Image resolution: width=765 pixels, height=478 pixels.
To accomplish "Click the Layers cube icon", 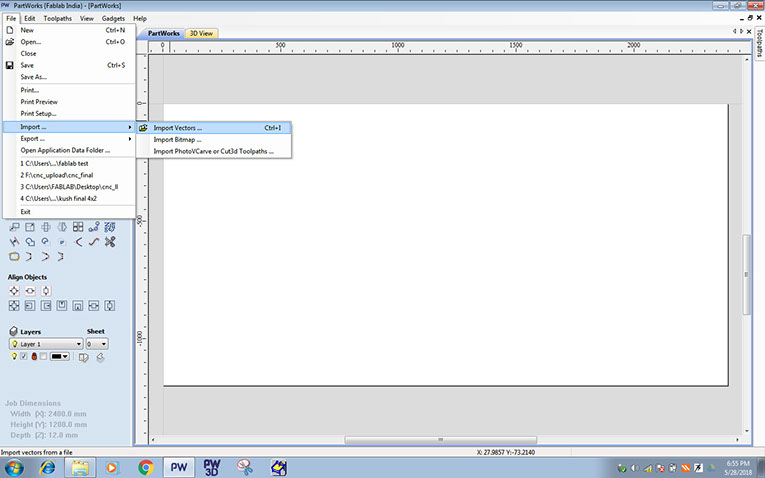I will coord(14,331).
